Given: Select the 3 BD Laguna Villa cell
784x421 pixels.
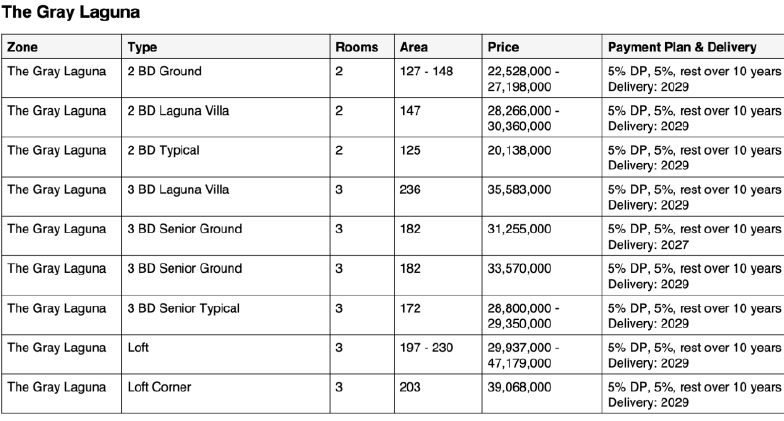Looking at the screenshot, I should pos(226,196).
